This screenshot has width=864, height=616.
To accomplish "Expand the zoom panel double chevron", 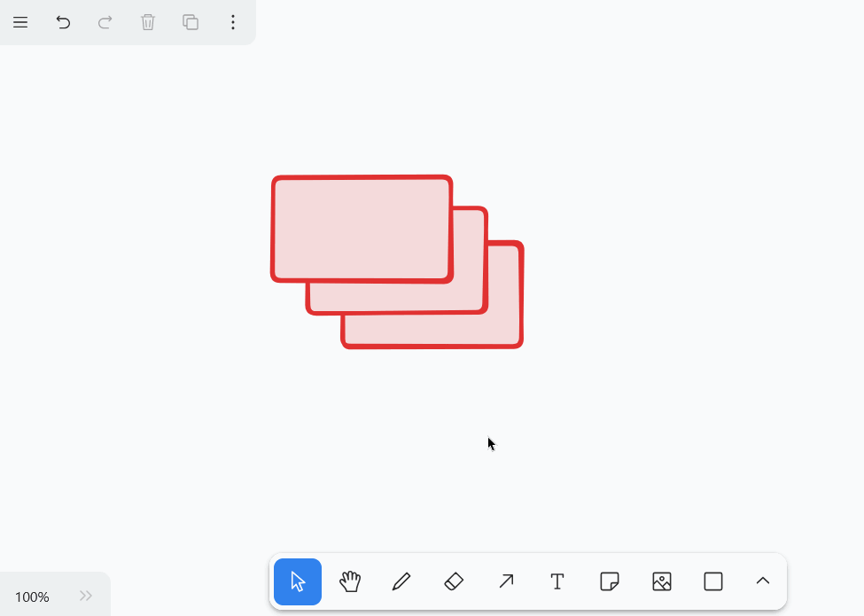I will (x=85, y=596).
